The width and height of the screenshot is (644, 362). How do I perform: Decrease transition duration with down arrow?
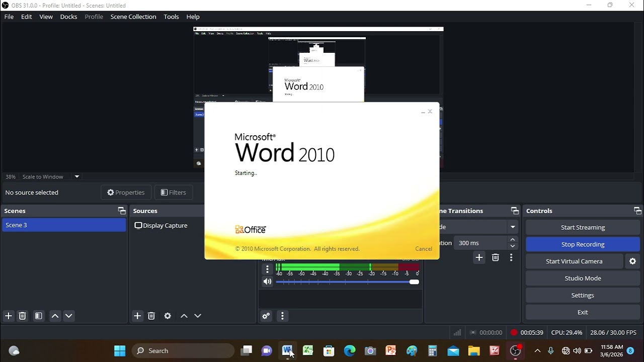(513, 246)
